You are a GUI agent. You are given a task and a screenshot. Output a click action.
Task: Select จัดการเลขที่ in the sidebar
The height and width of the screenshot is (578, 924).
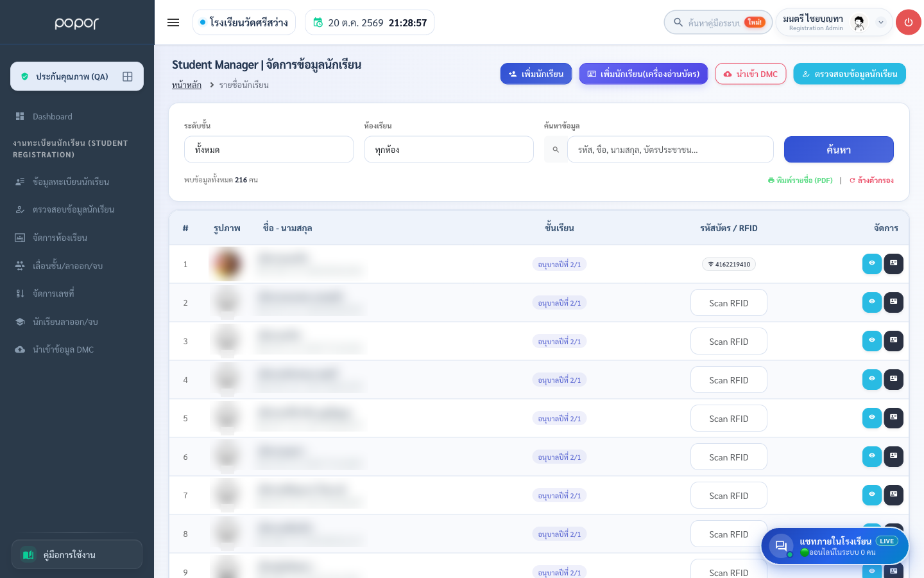point(77,293)
